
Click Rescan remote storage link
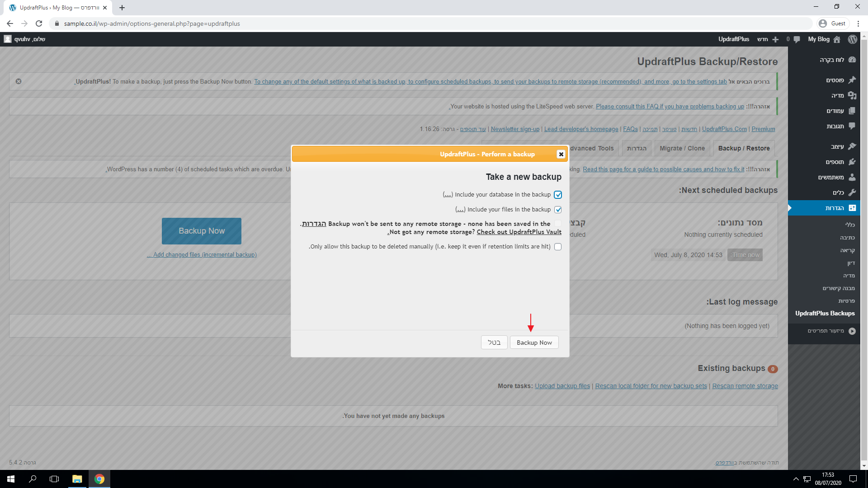(745, 386)
